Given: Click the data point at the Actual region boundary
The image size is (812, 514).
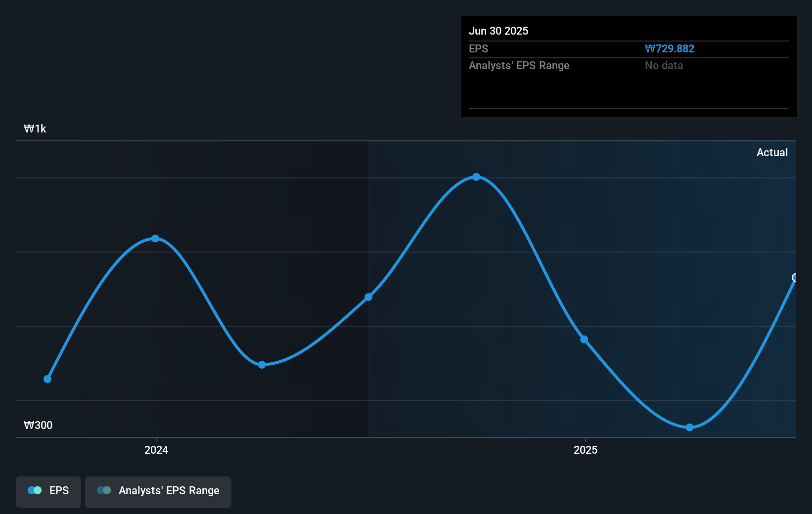Looking at the screenshot, I should tap(368, 297).
